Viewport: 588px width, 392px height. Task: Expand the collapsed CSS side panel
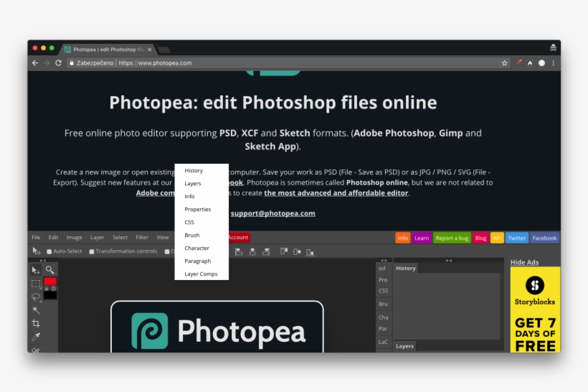coord(383,291)
